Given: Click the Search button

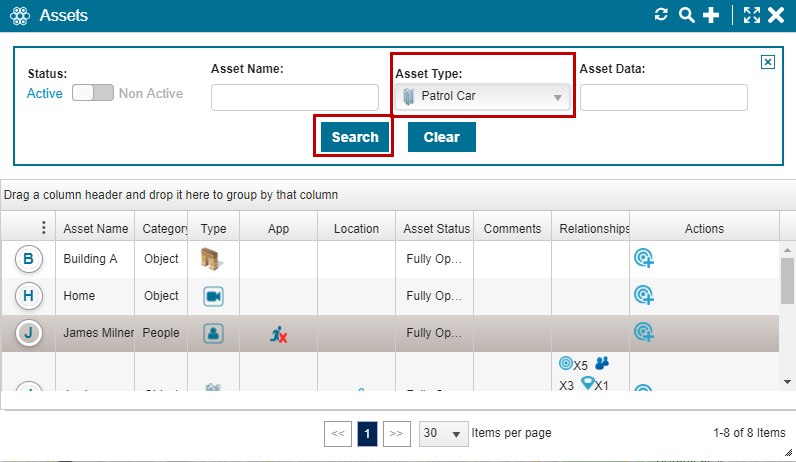Looking at the screenshot, I should [355, 137].
